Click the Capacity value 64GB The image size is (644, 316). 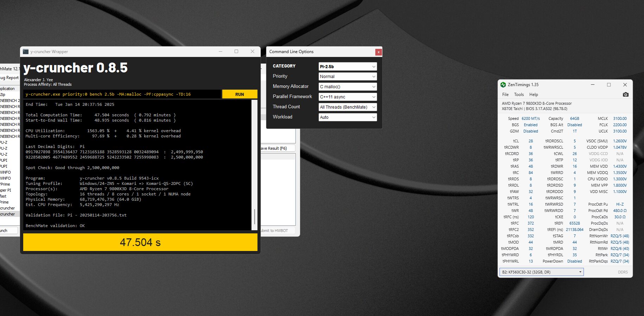[574, 118]
